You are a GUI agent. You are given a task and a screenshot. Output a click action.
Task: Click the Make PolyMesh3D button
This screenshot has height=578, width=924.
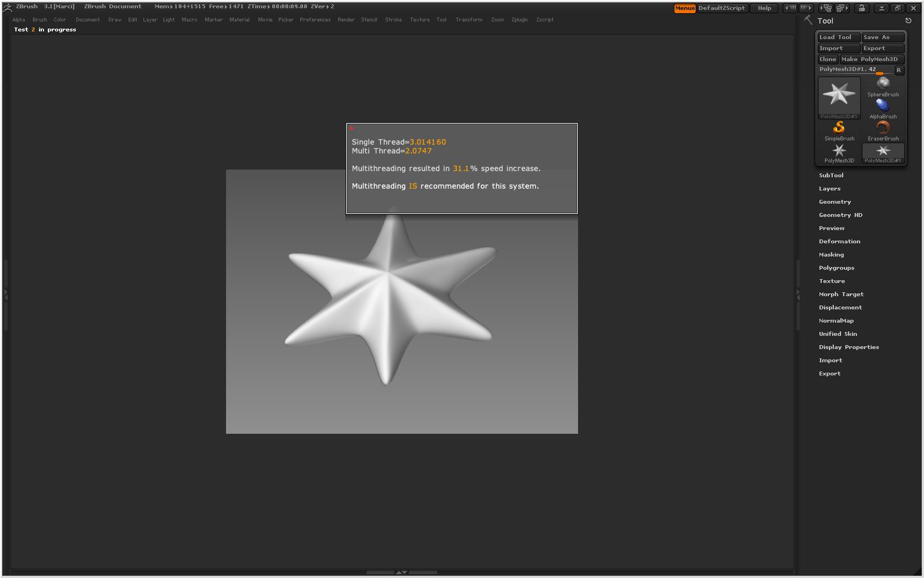(x=871, y=59)
